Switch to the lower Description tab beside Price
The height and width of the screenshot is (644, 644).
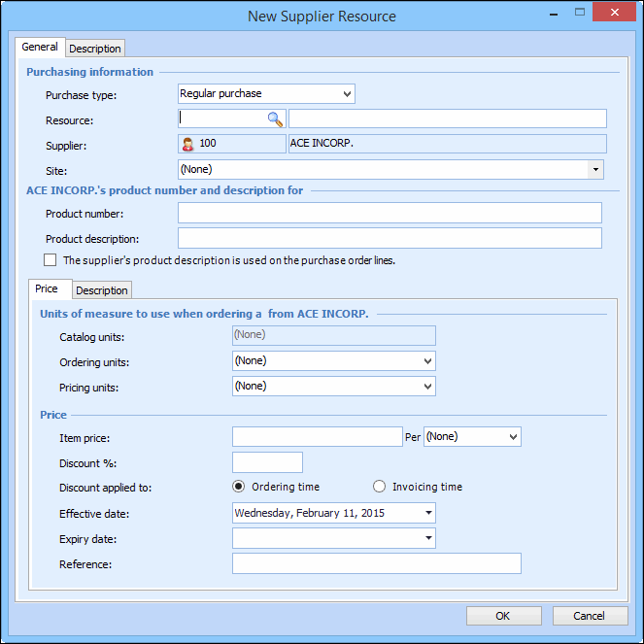pyautogui.click(x=102, y=290)
